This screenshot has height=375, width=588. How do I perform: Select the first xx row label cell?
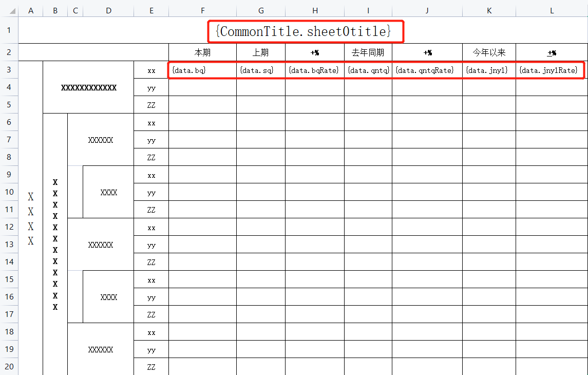coord(151,69)
